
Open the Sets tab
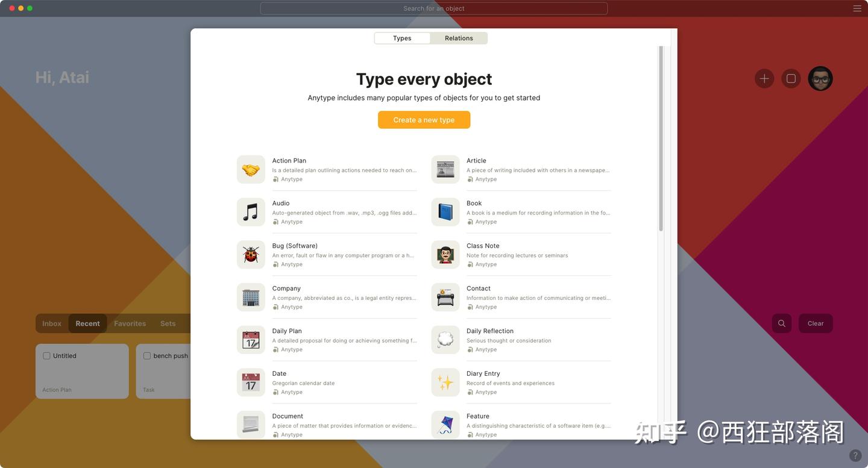[168, 323]
